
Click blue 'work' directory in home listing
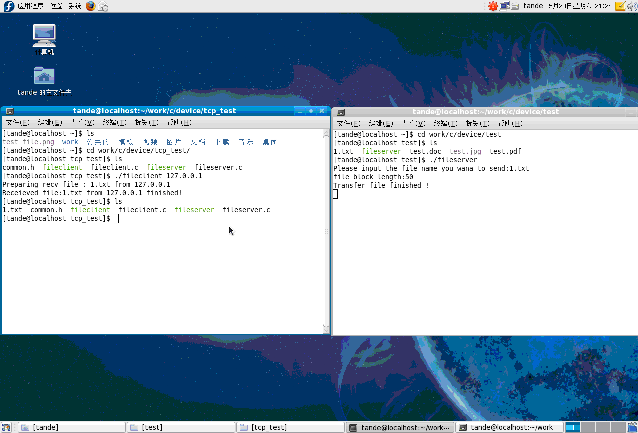tap(70, 142)
